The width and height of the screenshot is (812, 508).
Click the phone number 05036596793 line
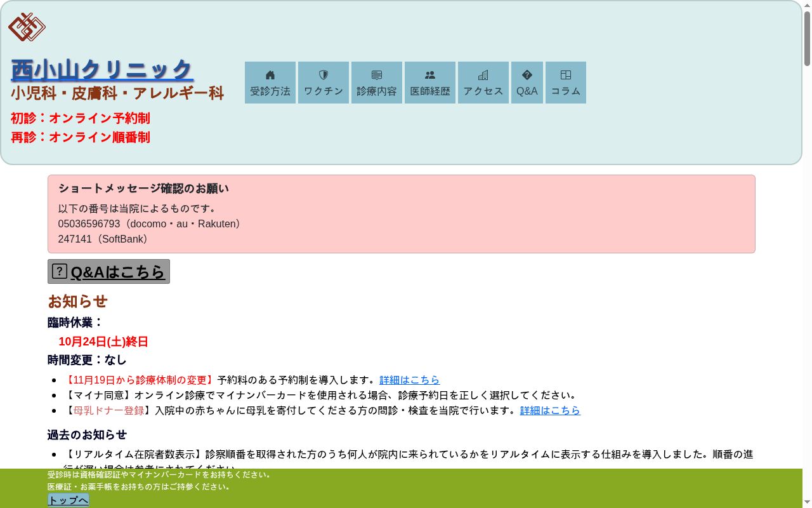point(151,224)
